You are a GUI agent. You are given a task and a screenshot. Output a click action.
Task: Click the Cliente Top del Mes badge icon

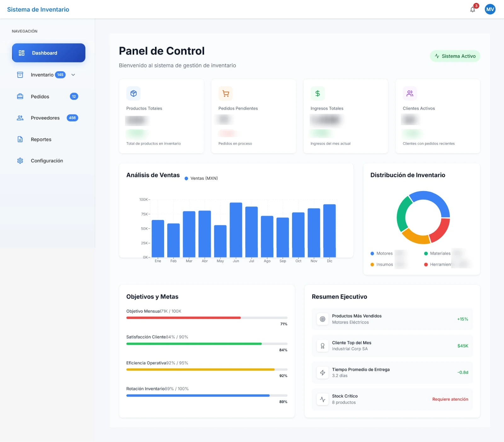(x=323, y=346)
